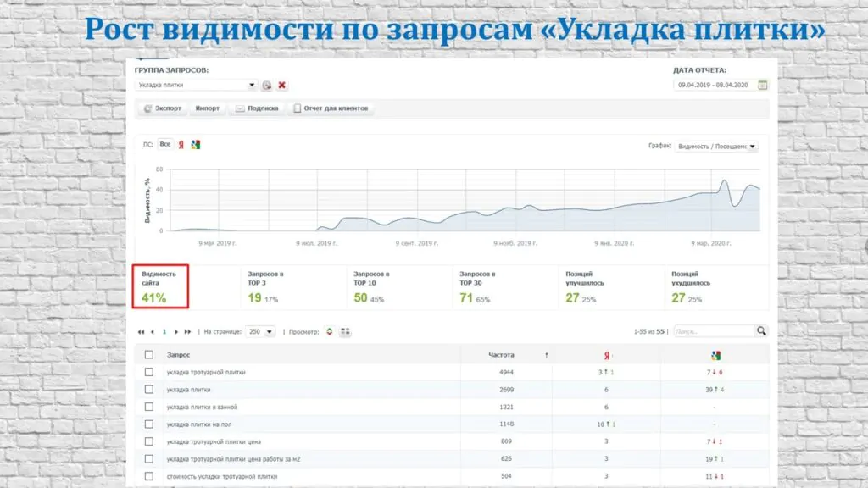The height and width of the screenshot is (488, 868).
Task: Sort by Yandex column header icon
Action: [607, 355]
